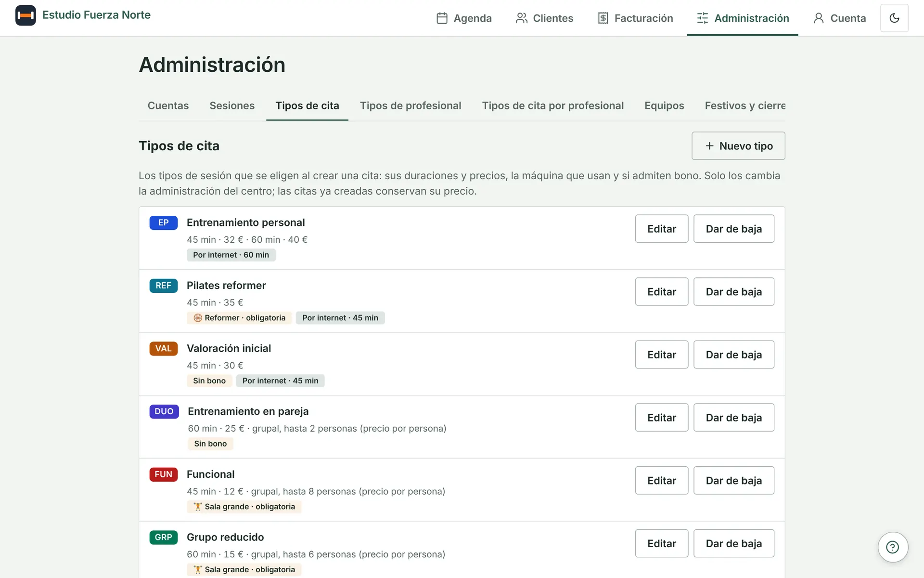
Task: Open Administración in the top navigation
Action: pyautogui.click(x=743, y=18)
